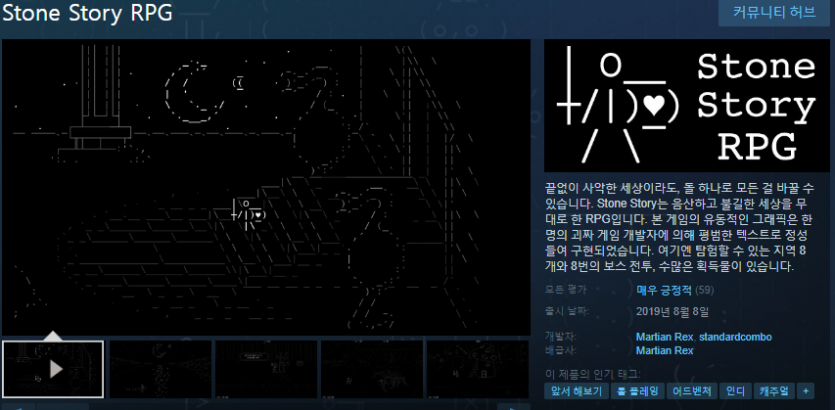
Task: Select the fifth screenshot thumbnail
Action: pos(478,369)
